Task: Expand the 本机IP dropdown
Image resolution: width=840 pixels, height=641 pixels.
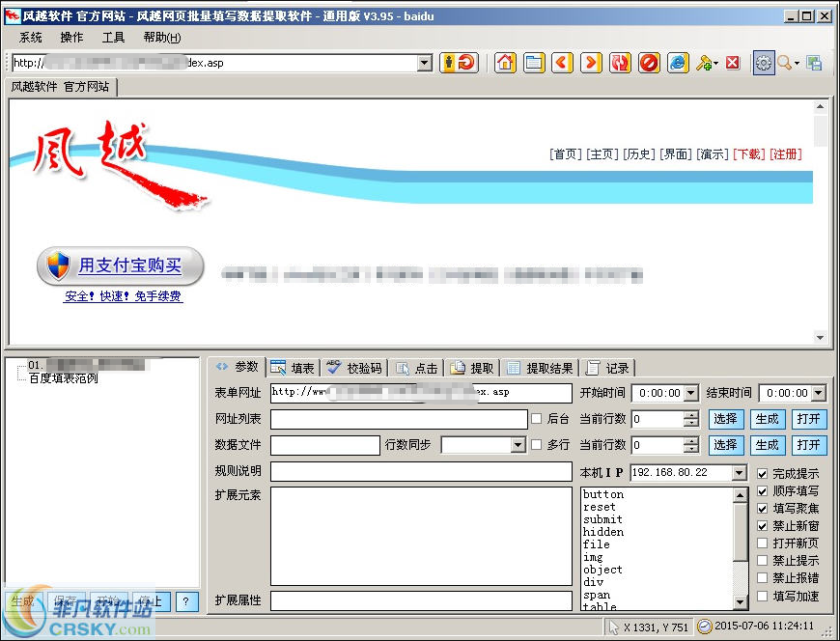Action: pyautogui.click(x=740, y=473)
